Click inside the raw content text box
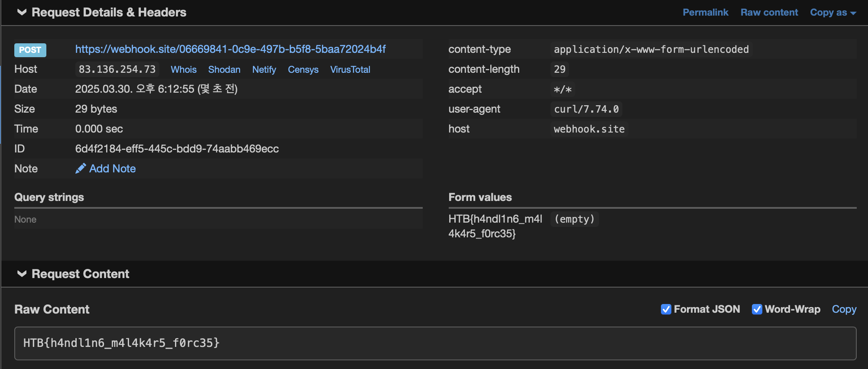 435,343
